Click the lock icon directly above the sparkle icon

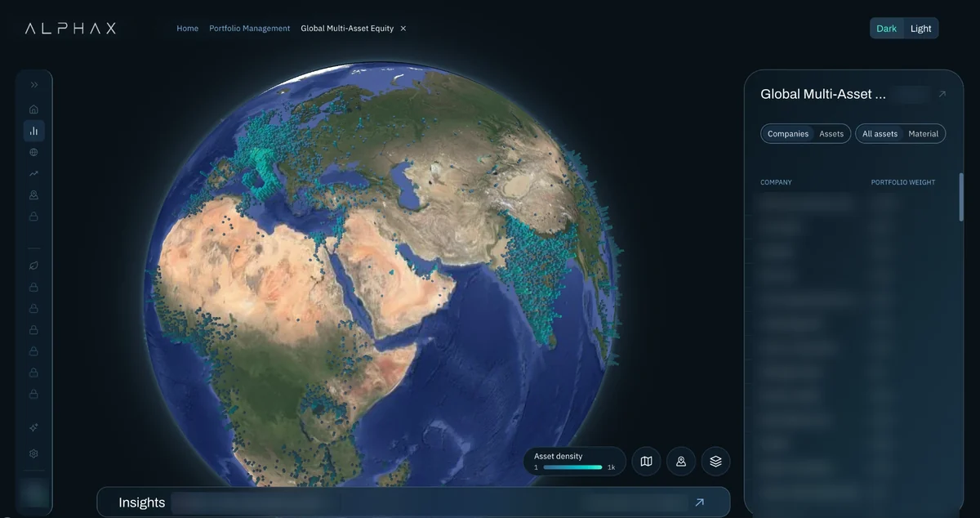click(x=33, y=394)
